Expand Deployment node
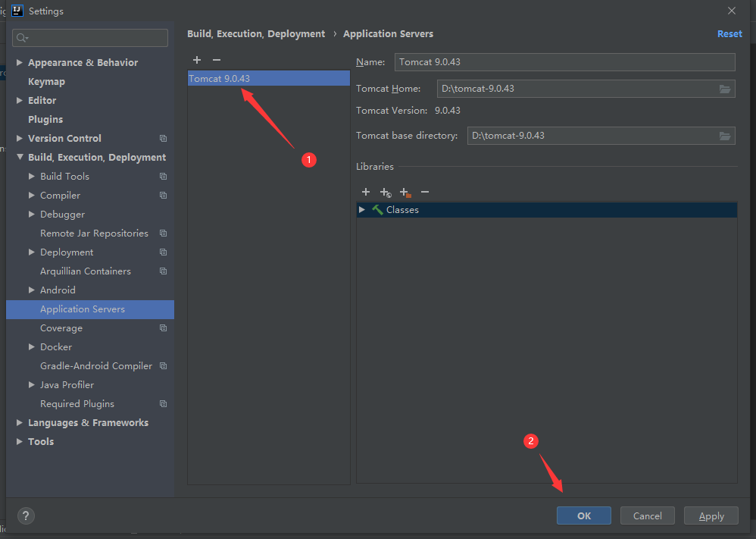 pyautogui.click(x=31, y=252)
